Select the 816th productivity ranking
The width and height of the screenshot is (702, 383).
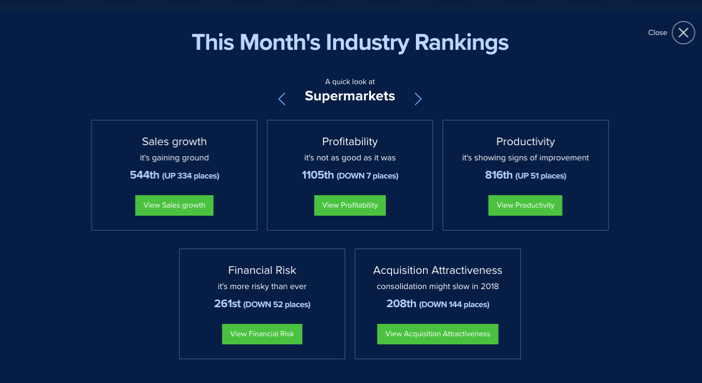click(x=499, y=175)
